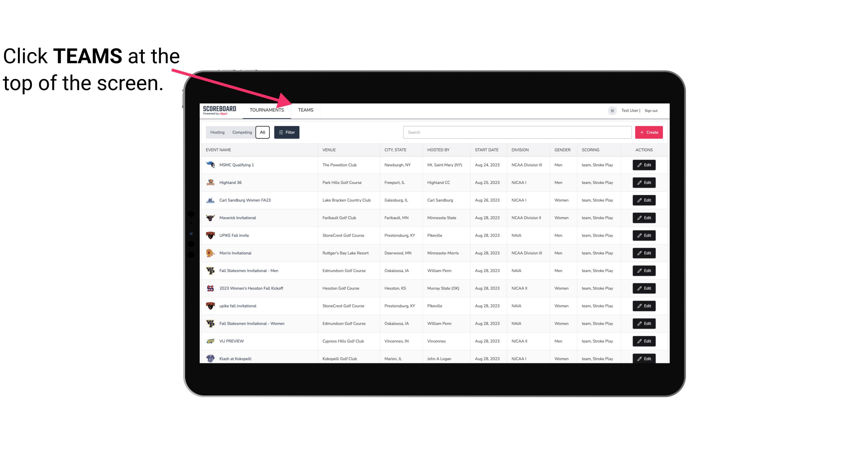Toggle the Hosting filter button
This screenshot has height=467, width=868.
click(217, 132)
